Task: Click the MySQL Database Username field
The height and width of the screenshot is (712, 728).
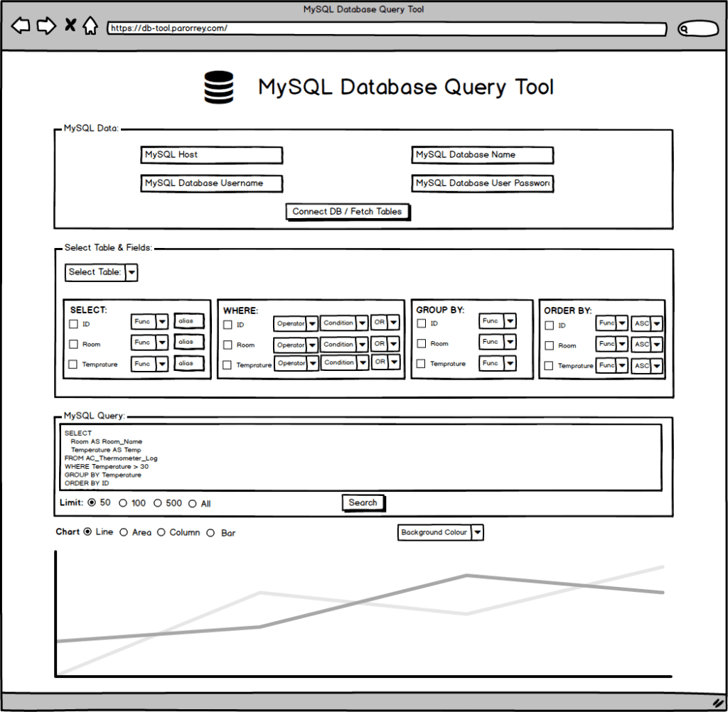Action: coord(212,183)
